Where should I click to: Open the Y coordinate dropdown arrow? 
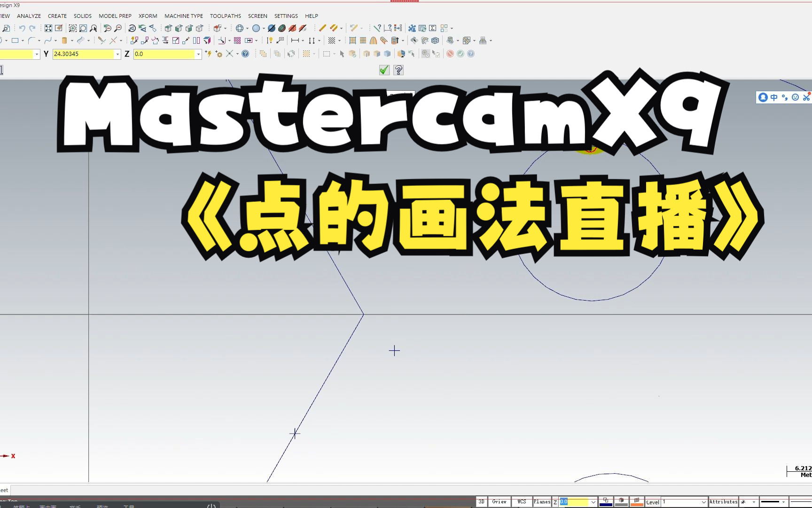tap(117, 54)
